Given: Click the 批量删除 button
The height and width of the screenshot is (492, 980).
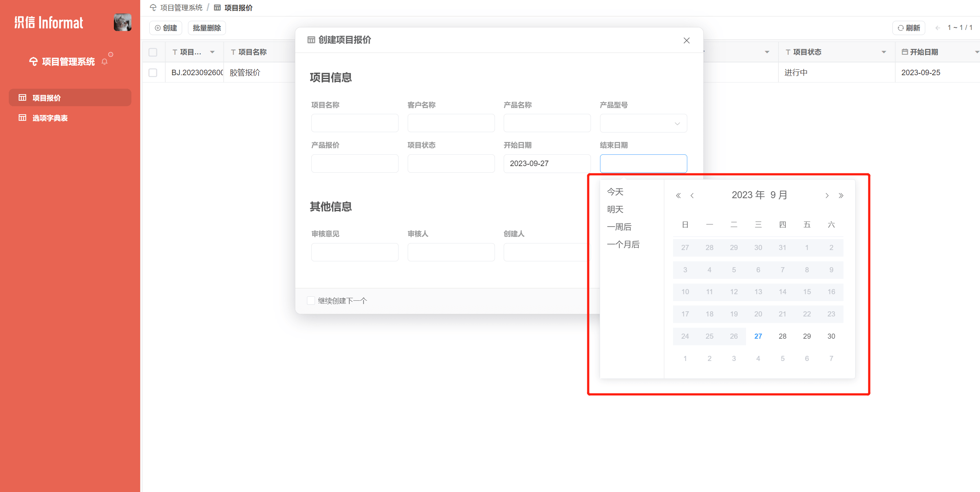Looking at the screenshot, I should click(x=207, y=28).
